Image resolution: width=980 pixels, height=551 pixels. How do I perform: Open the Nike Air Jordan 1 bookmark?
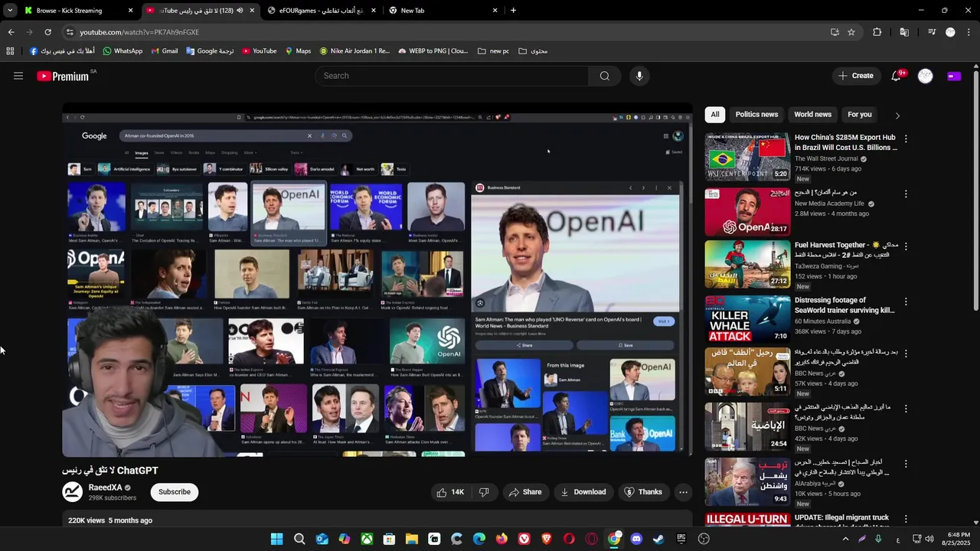pyautogui.click(x=354, y=51)
